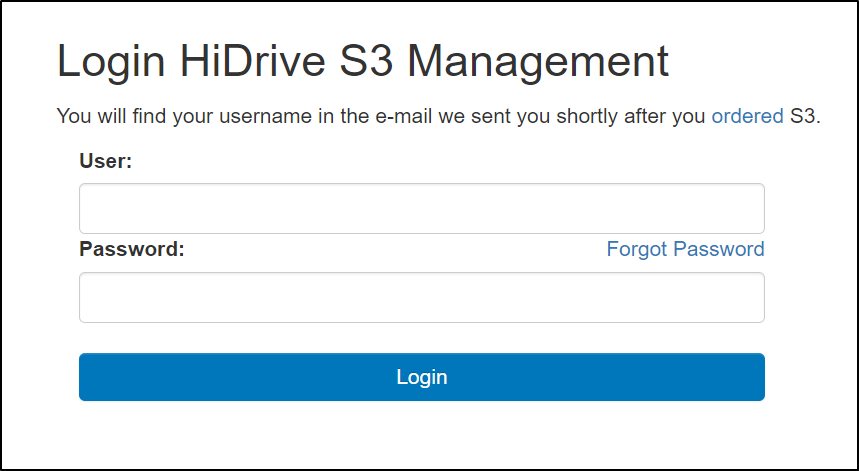Open the Forgot Password link
The height and width of the screenshot is (471, 859).
pyautogui.click(x=685, y=249)
